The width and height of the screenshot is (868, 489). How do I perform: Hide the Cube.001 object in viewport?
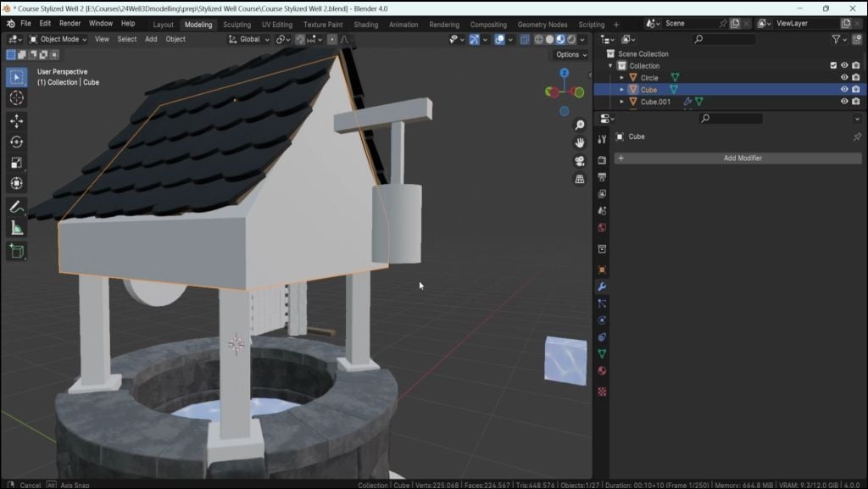point(844,101)
